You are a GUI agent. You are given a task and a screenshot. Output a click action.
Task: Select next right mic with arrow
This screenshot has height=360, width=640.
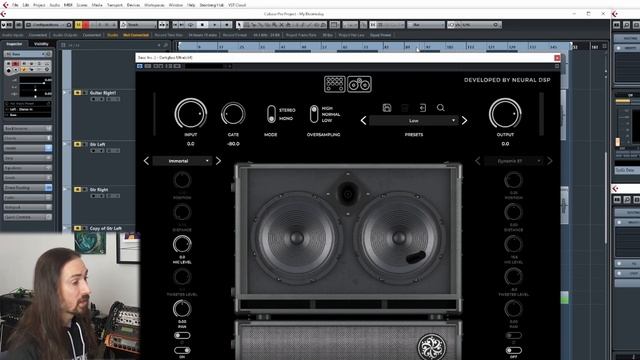click(x=550, y=161)
